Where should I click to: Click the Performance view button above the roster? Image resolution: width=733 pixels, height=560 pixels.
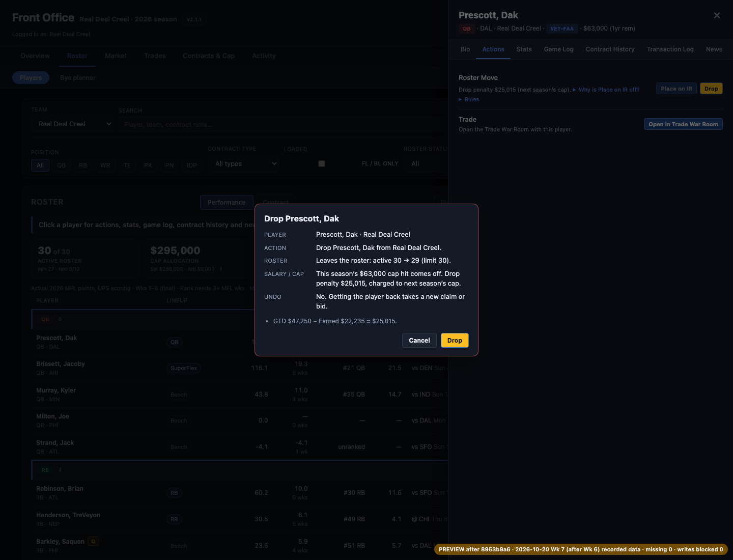coord(227,203)
